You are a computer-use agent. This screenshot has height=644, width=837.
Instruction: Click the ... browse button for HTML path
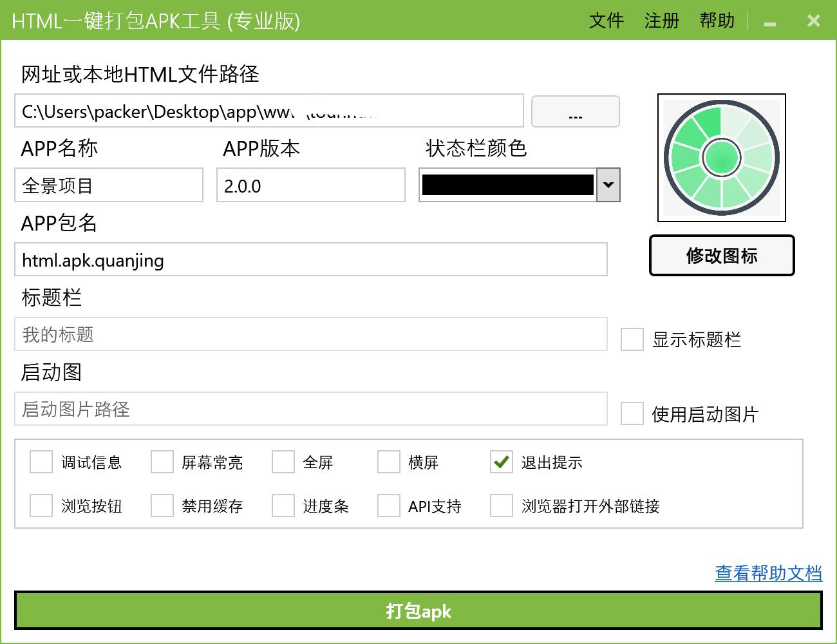[x=575, y=111]
